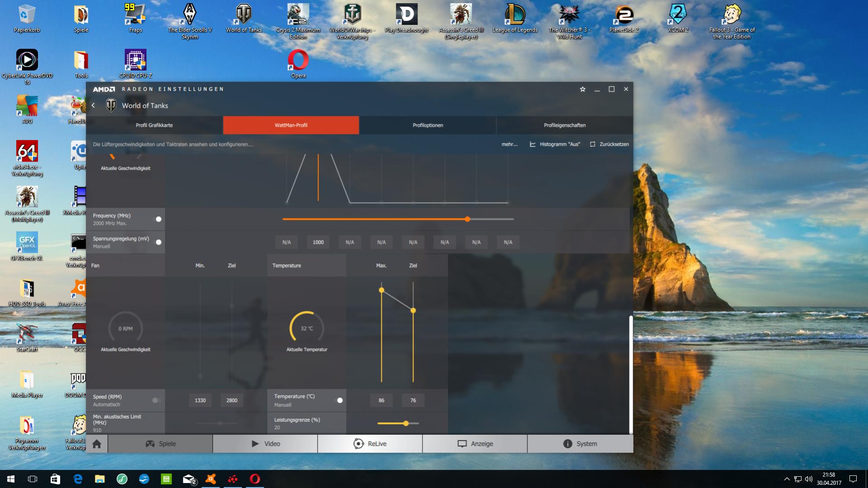Viewport: 868px width, 488px height.
Task: Open the Action Center notifications icon
Action: [853, 479]
